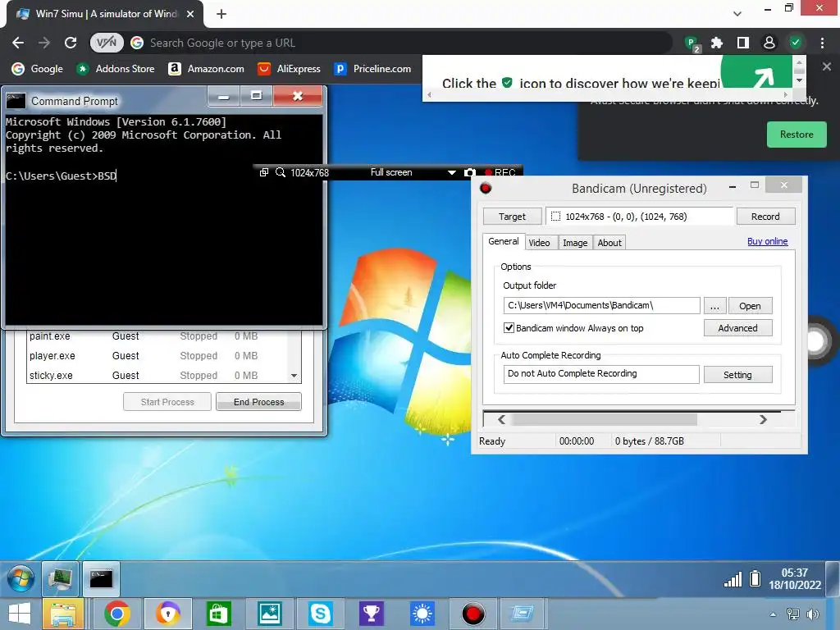Click the 1024x768 target area field
840x630 pixels.
tap(640, 217)
